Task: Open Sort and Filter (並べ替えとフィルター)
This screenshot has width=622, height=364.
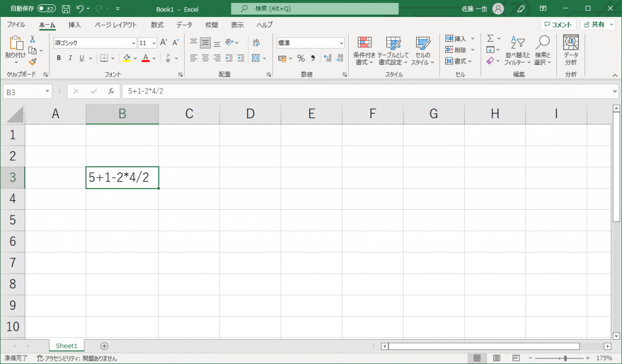Action: pos(518,51)
